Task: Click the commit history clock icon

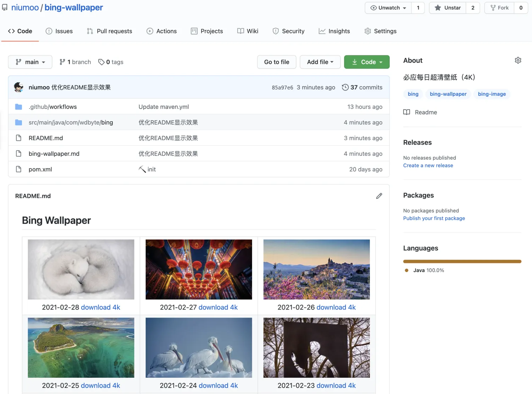Action: 345,87
